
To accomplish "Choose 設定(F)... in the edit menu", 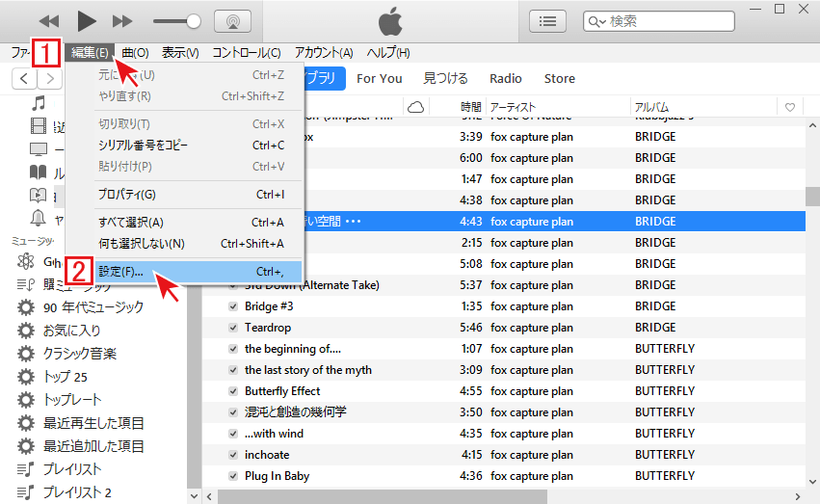I will 198,272.
